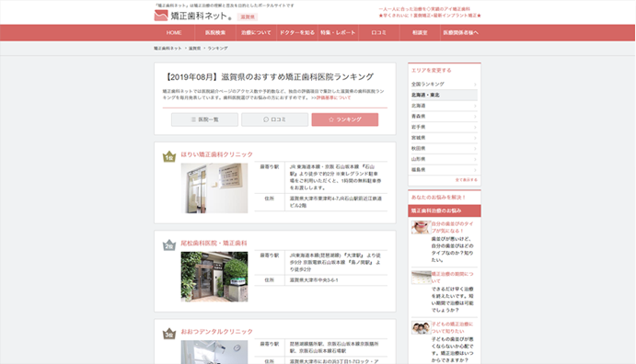
Task: Open the ドクターを知る navigation item
Action: coord(297,33)
